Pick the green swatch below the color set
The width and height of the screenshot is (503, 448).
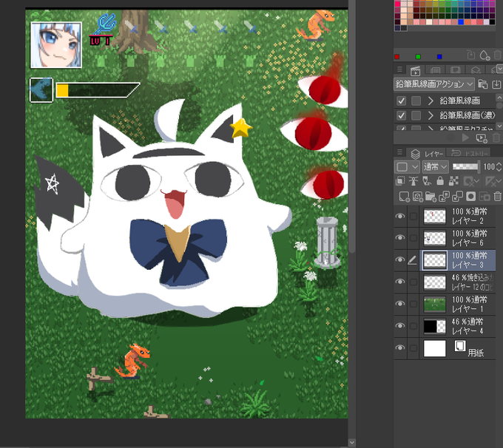point(418,57)
